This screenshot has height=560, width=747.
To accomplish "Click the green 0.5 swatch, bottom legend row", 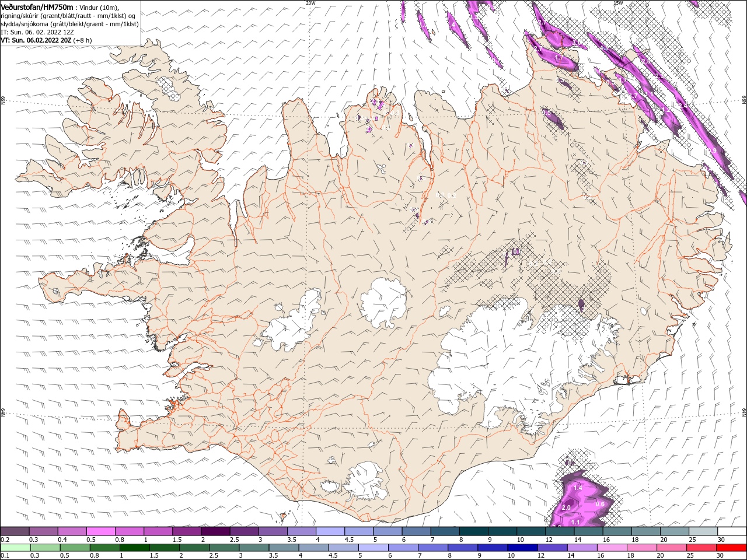I will click(75, 548).
